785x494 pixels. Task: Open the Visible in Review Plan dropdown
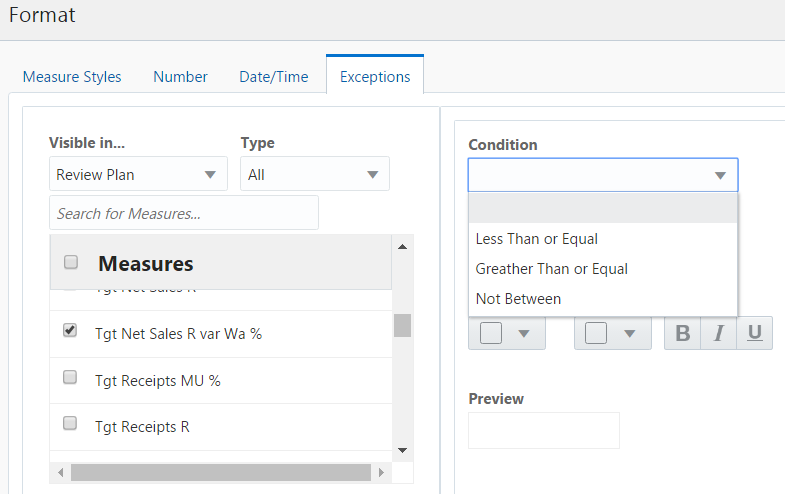click(138, 174)
